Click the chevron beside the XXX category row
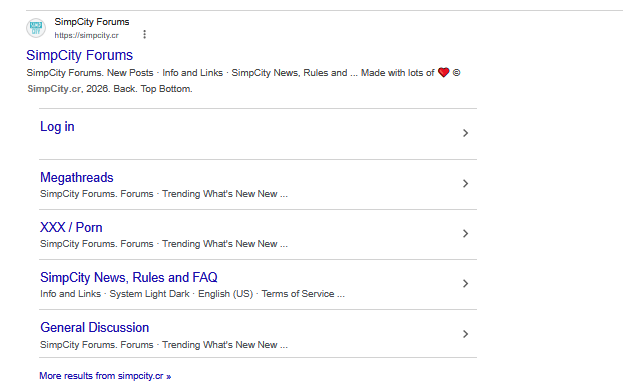Viewport: 623px width, 391px height. click(x=466, y=234)
